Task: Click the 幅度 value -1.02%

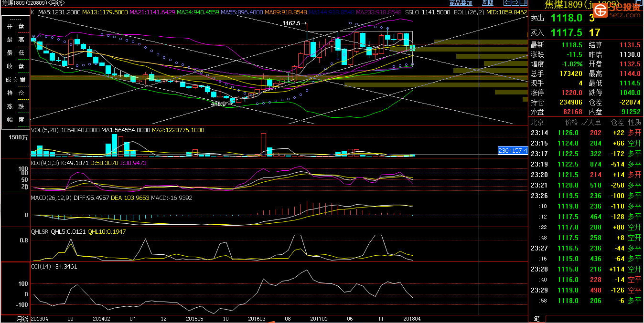Action: pyautogui.click(x=571, y=64)
